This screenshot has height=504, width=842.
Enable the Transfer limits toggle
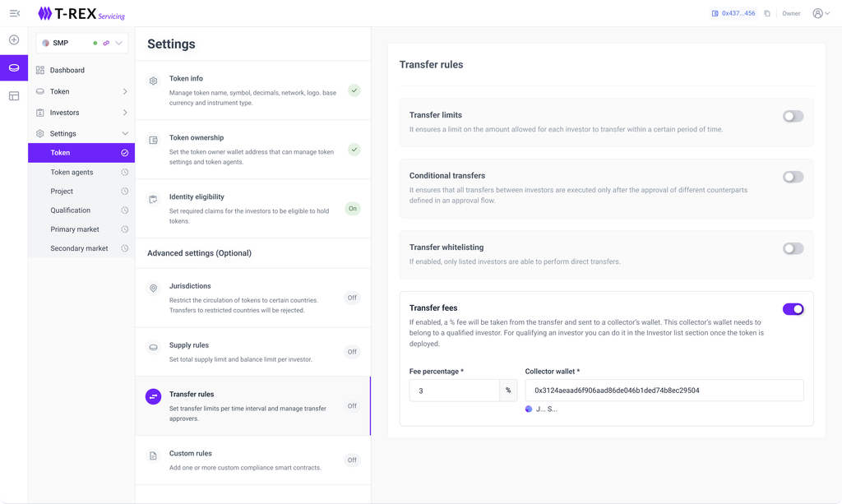pos(793,117)
